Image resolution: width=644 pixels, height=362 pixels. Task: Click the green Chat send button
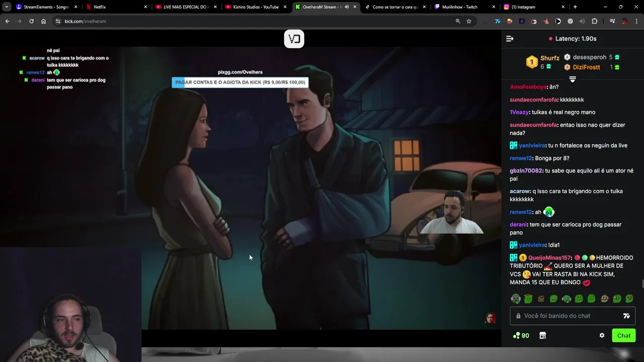(x=624, y=335)
